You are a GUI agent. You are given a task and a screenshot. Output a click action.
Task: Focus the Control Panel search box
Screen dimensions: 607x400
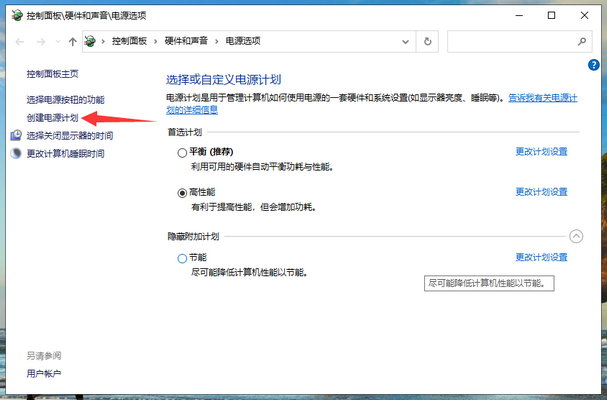click(520, 41)
